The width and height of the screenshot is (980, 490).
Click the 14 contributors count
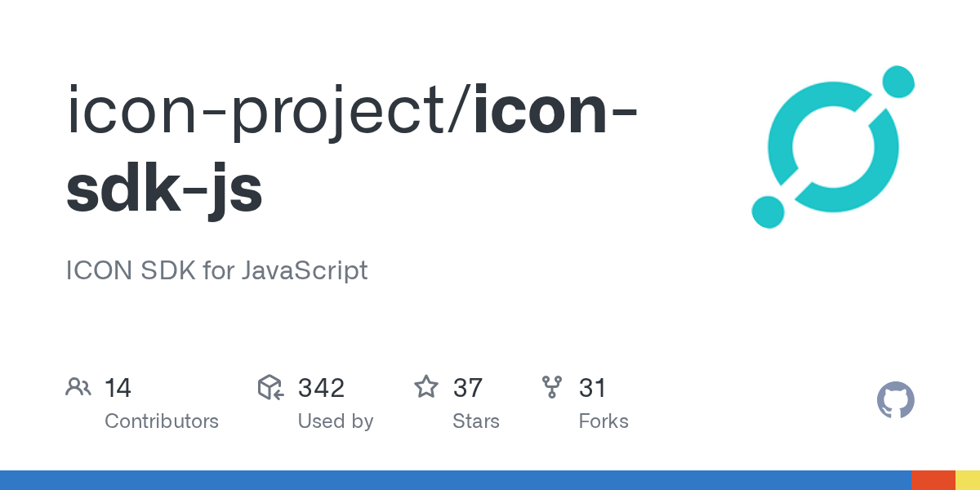click(x=118, y=387)
